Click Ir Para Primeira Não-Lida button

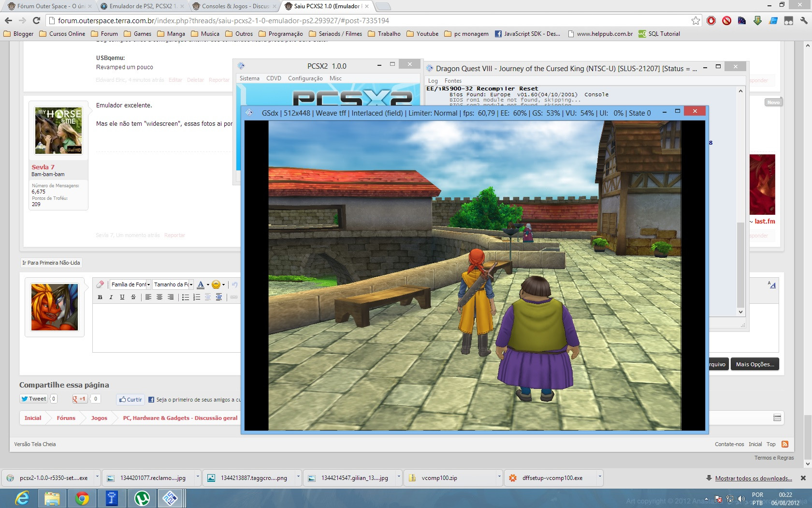point(51,263)
